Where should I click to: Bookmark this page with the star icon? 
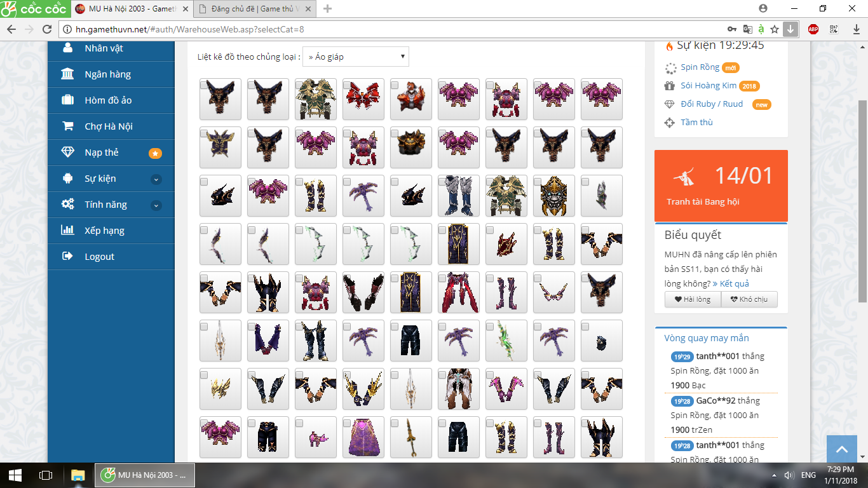tap(775, 29)
